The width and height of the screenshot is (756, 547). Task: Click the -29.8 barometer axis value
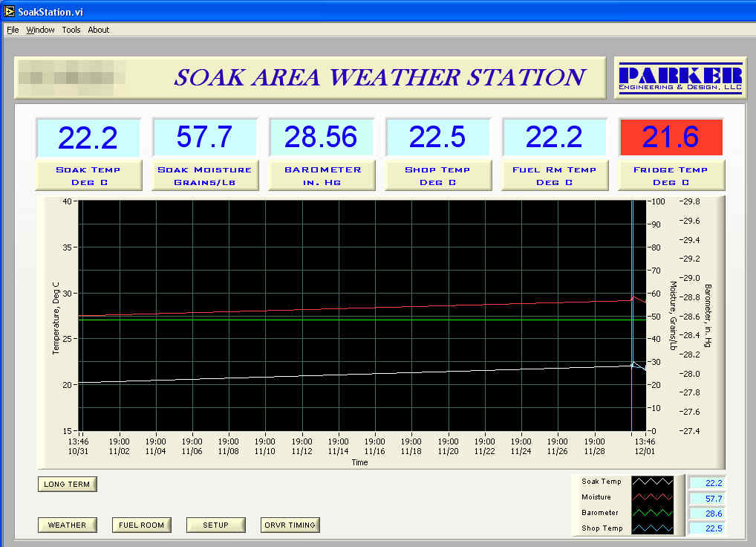pos(689,201)
